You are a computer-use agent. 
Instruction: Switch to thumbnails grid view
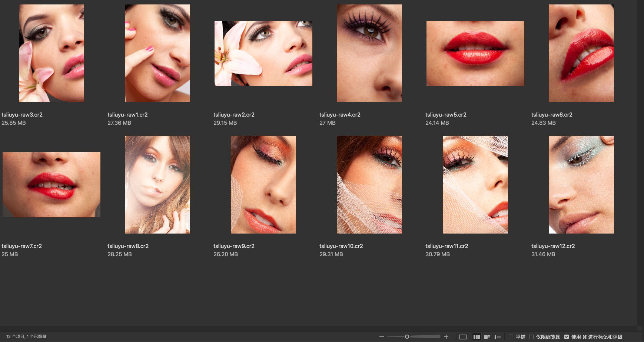(477, 337)
